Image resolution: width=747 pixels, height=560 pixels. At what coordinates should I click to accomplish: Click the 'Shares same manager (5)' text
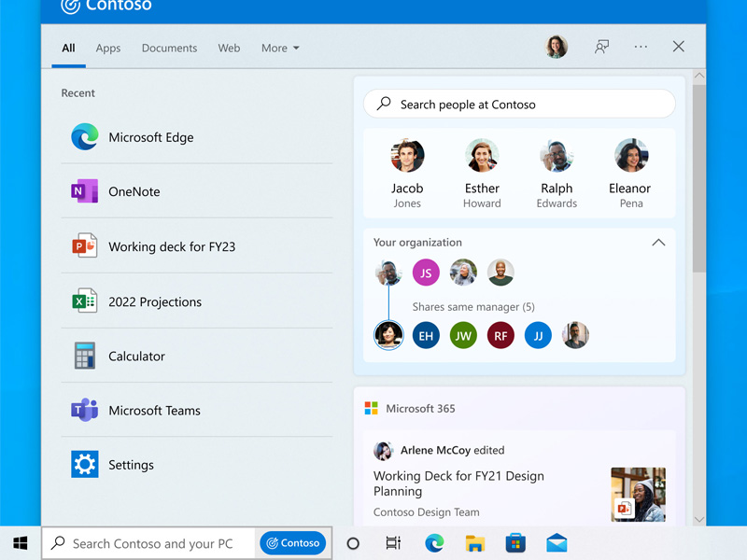point(473,307)
